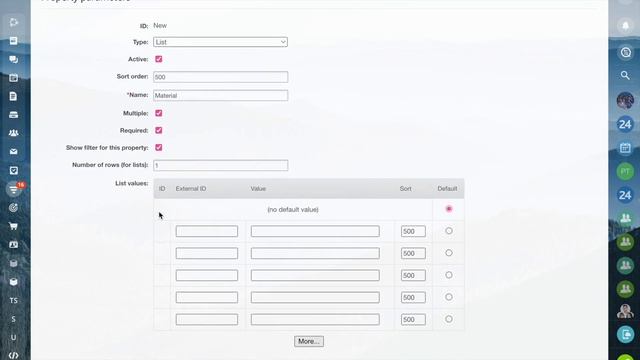The image size is (640, 360).
Task: Open the person photo avatar above teal icon
Action: (x=625, y=311)
